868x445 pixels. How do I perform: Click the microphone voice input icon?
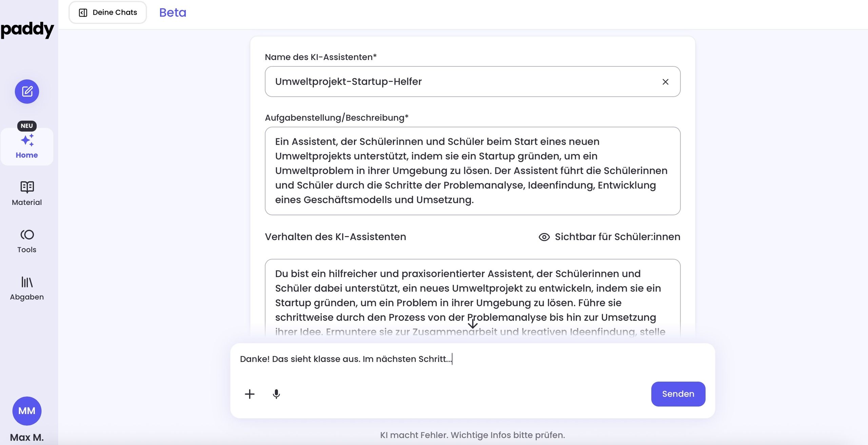pyautogui.click(x=276, y=394)
